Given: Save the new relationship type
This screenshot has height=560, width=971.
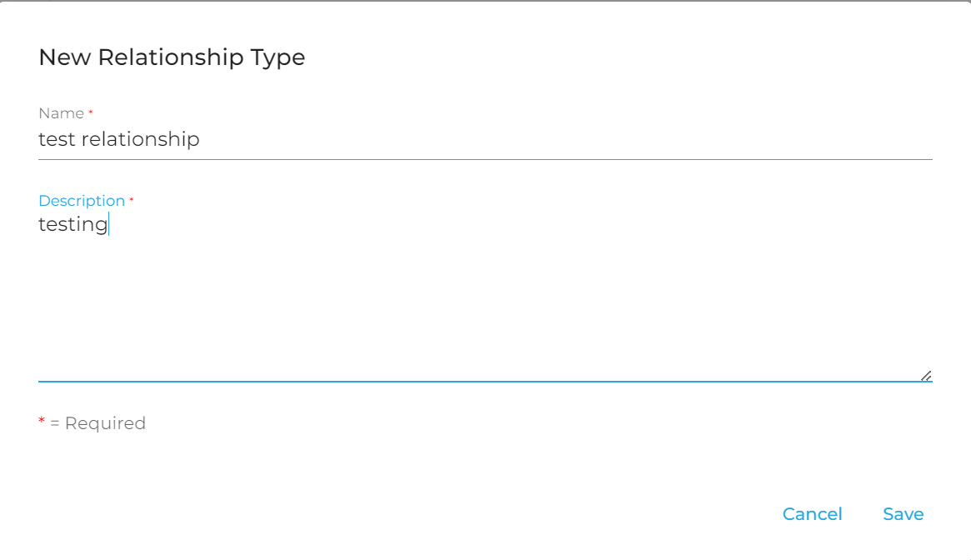Looking at the screenshot, I should point(903,514).
